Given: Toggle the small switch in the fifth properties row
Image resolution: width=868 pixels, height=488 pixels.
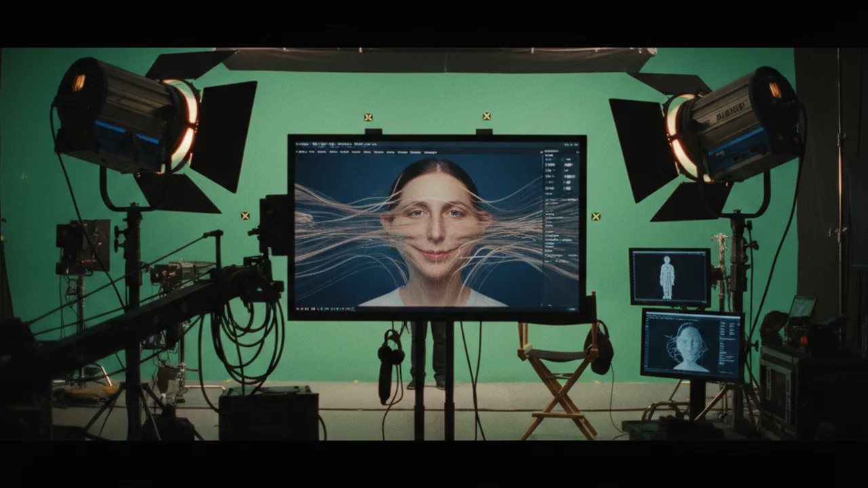Looking at the screenshot, I should [x=568, y=182].
